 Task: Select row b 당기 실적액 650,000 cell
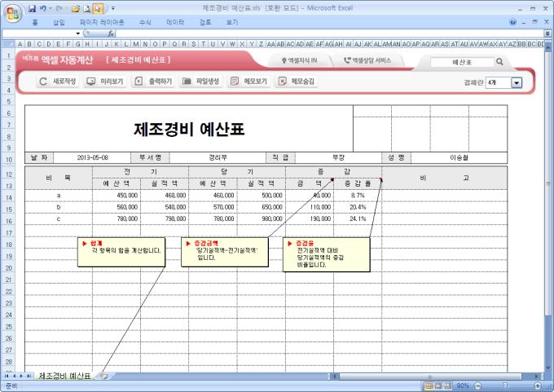tap(262, 207)
